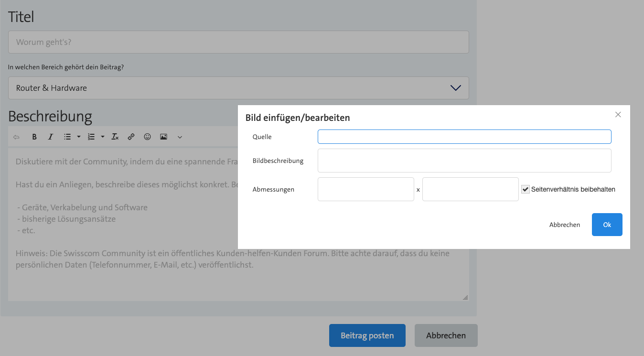Open numbered list style dropdown arrow
This screenshot has height=356, width=644.
(x=103, y=137)
